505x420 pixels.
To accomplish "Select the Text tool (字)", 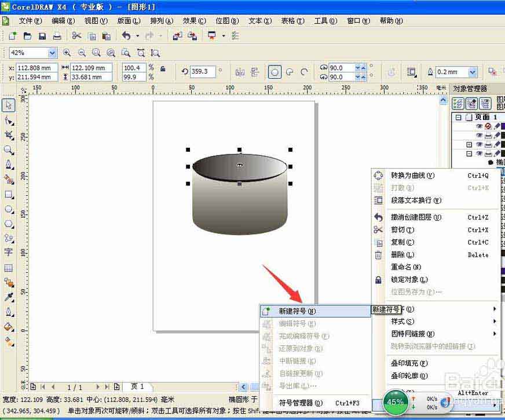I will coord(9,252).
